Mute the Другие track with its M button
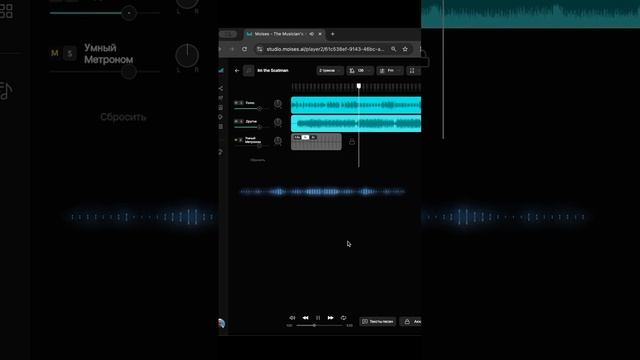Screen dimensions: 640x360 [x=236, y=121]
